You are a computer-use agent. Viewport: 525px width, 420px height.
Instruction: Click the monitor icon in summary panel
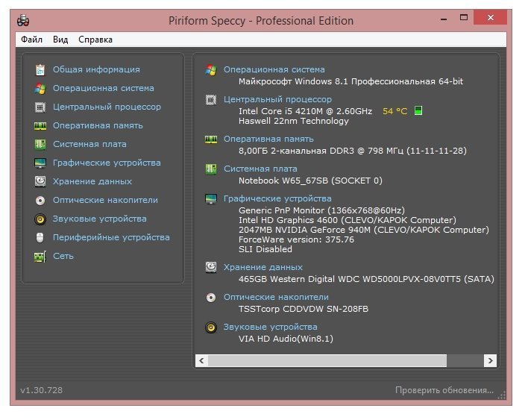pyautogui.click(x=211, y=198)
